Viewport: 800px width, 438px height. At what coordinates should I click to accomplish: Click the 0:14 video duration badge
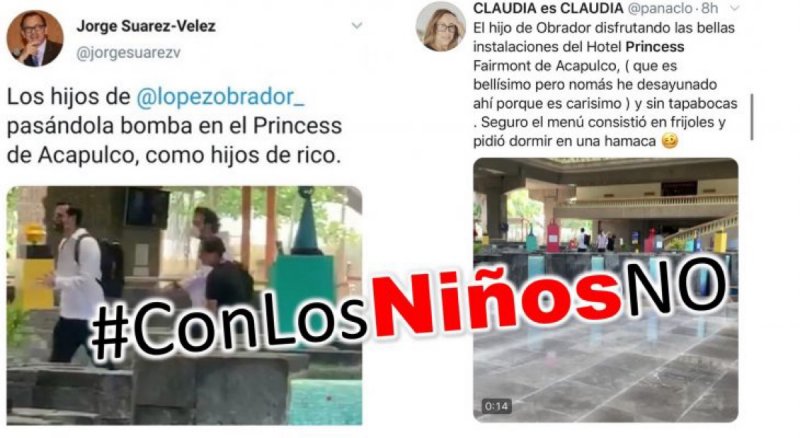[x=496, y=406]
